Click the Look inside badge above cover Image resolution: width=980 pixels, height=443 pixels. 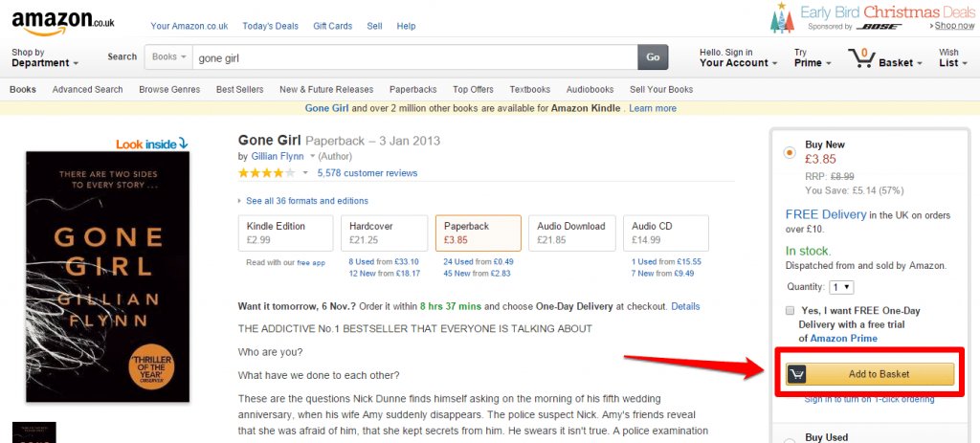point(152,144)
